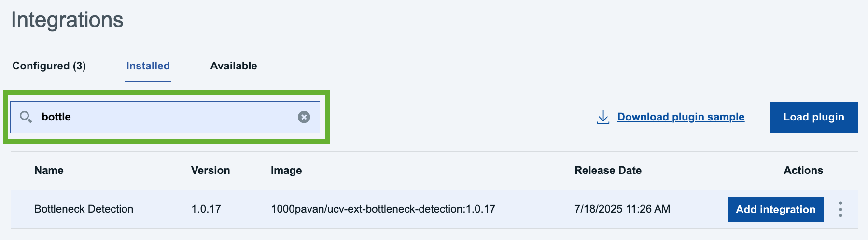The width and height of the screenshot is (868, 240).
Task: Select the Installed tab
Action: 148,66
